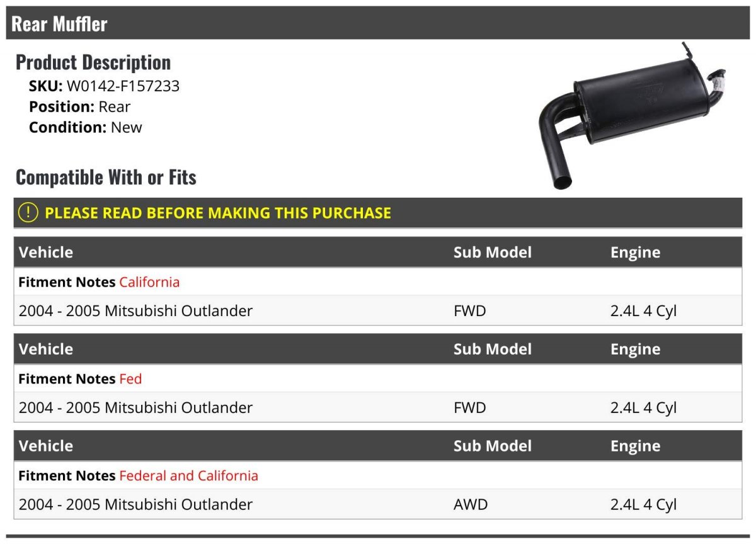Click the SKU W0142-F157233 text
This screenshot has width=756, height=544.
coord(104,86)
